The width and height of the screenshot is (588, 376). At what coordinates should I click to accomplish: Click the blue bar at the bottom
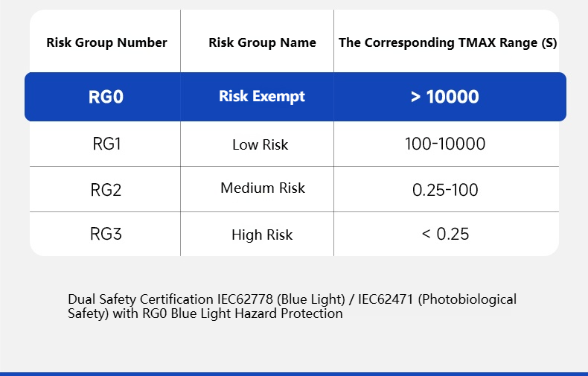pos(294,374)
